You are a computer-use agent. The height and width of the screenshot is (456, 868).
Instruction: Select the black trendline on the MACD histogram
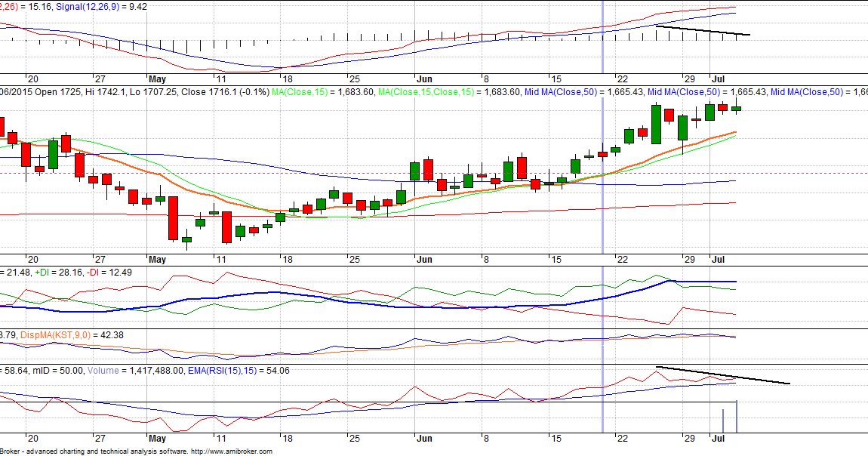703,30
